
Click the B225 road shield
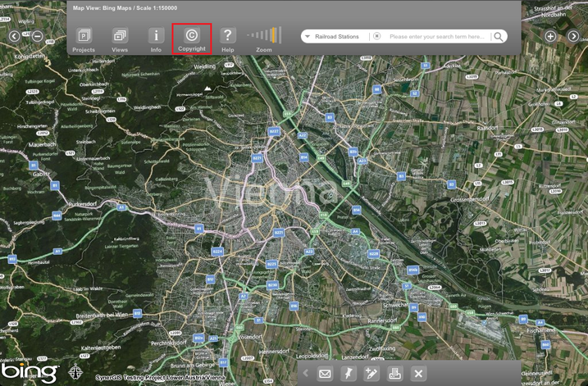click(271, 264)
